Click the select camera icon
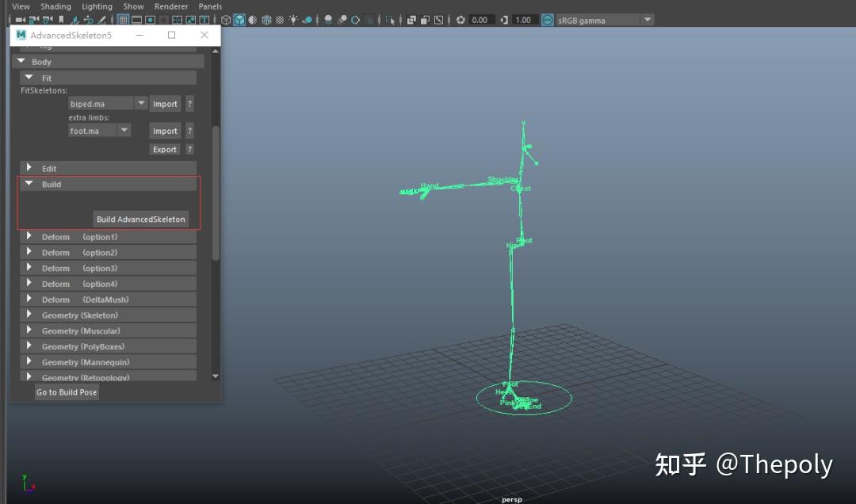 point(21,20)
